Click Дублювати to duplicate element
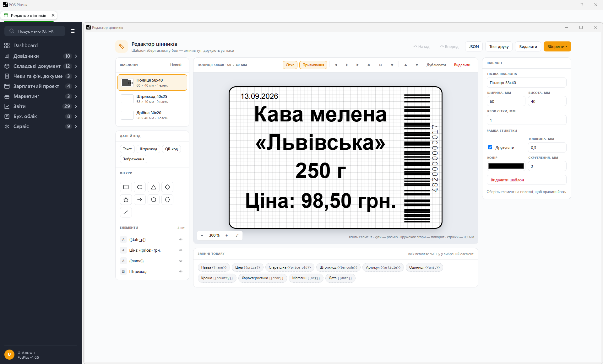The width and height of the screenshot is (603, 364). pos(436,65)
